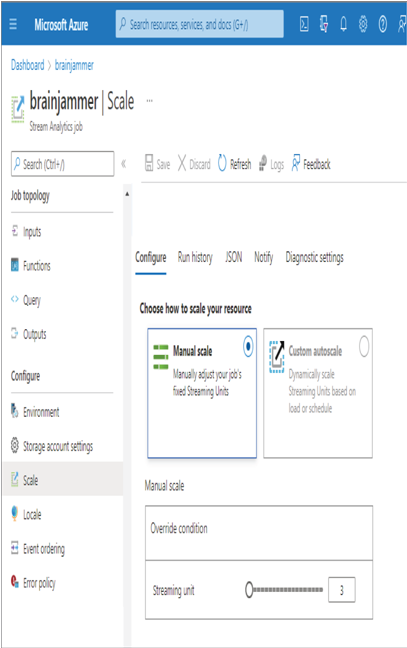Image resolution: width=407 pixels, height=648 pixels.
Task: Click the Streaming unit value field
Action: [x=341, y=590]
